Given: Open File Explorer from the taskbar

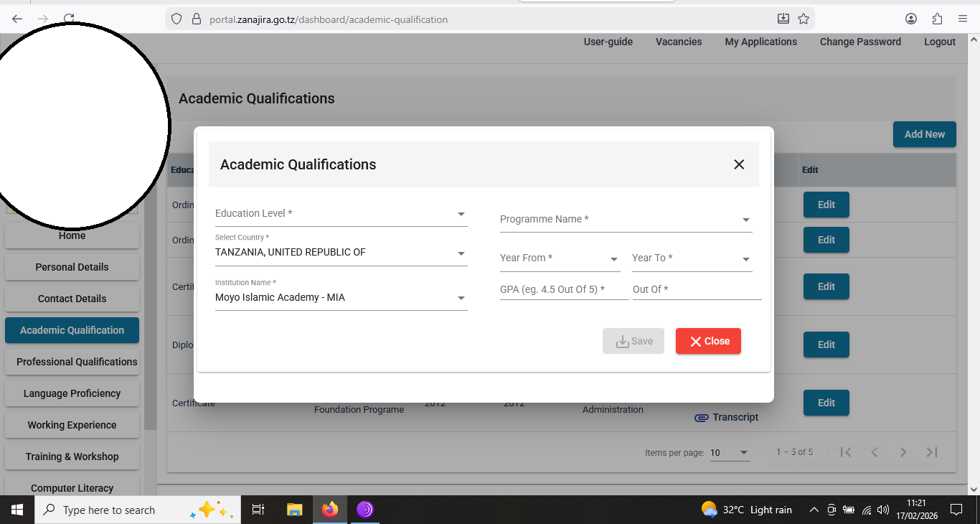Looking at the screenshot, I should 294,510.
